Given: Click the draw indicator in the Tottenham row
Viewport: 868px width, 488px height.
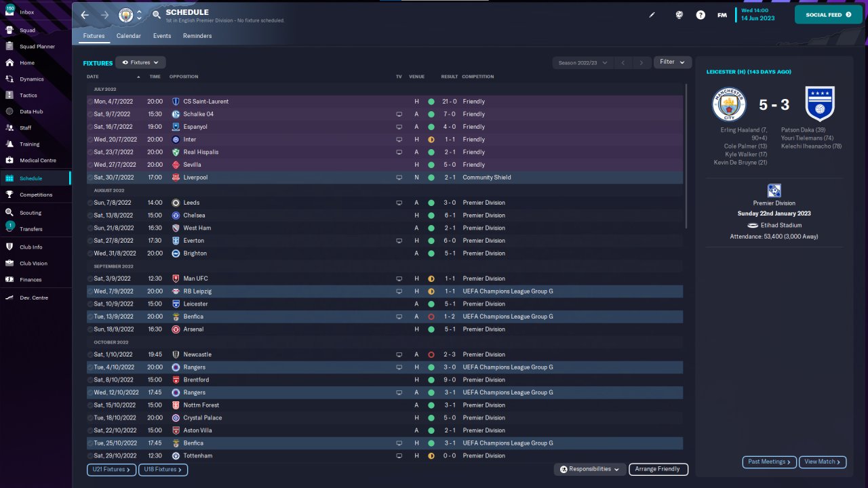Looking at the screenshot, I should tap(431, 456).
